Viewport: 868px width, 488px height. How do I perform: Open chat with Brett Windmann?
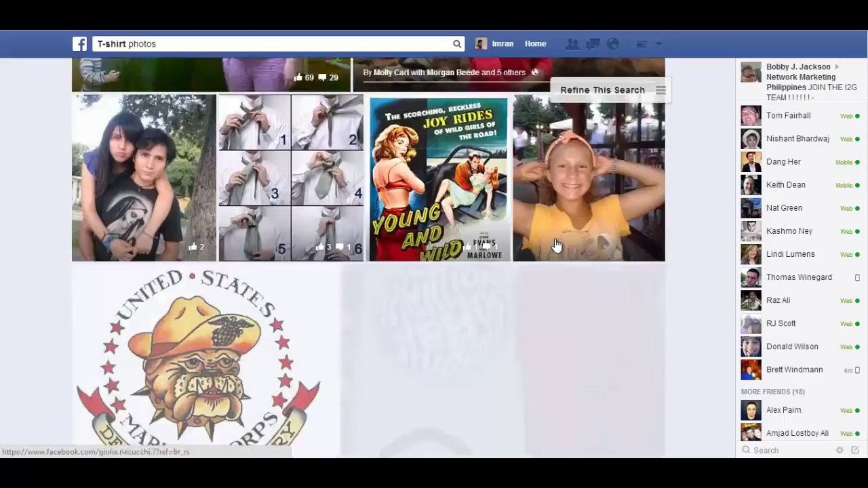pyautogui.click(x=800, y=369)
